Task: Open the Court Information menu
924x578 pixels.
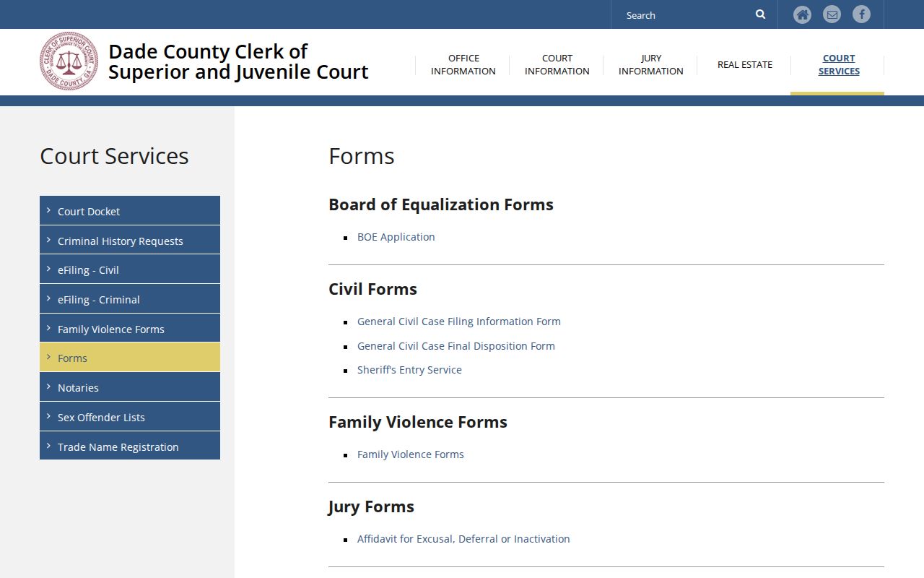Action: point(557,64)
